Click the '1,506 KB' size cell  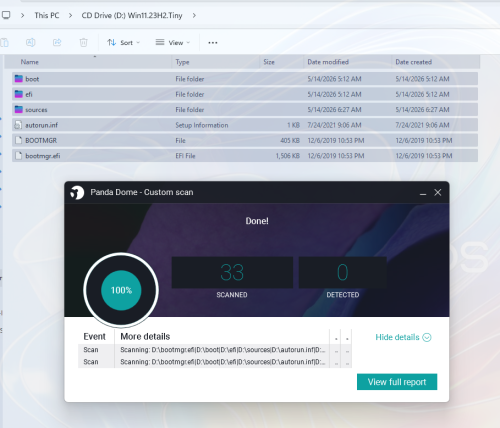coord(288,156)
